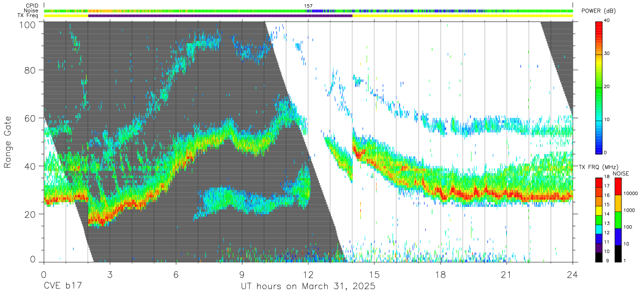
Task: Click "UT hours on March 31, 2025" title
Action: [308, 287]
